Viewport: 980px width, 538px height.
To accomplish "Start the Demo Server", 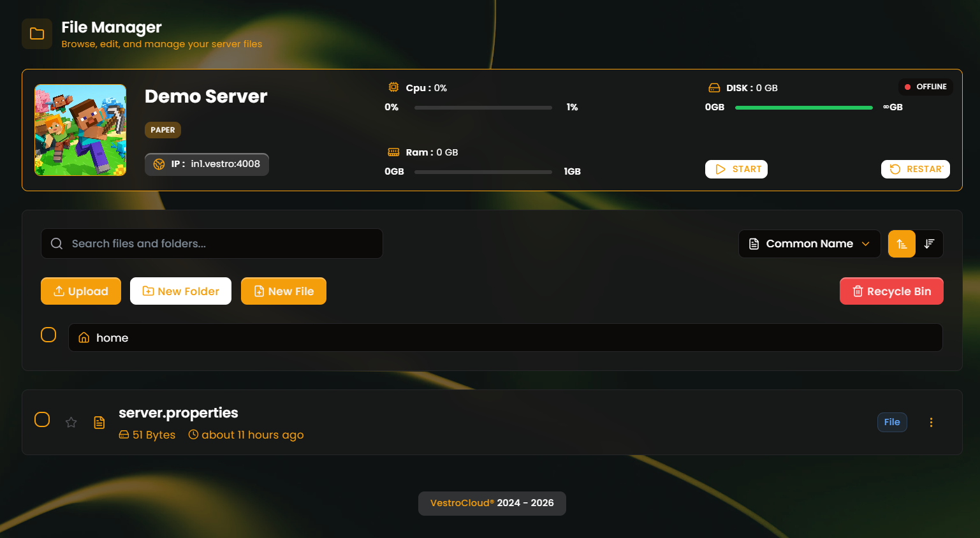I will tap(736, 168).
